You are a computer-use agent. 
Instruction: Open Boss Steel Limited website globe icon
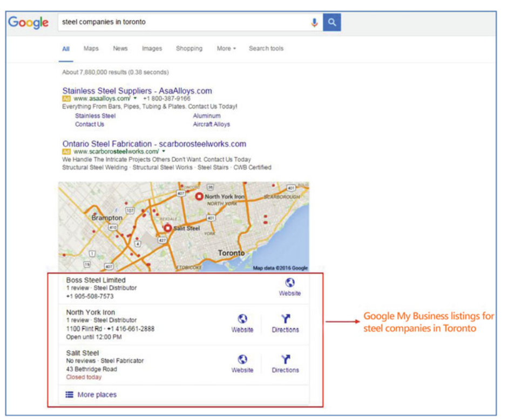[x=290, y=282]
